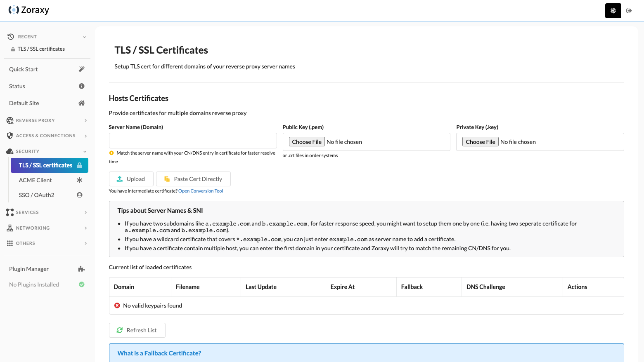Click the SSO / OAuth2 user icon
Viewport: 644px width, 362px height.
click(x=80, y=195)
